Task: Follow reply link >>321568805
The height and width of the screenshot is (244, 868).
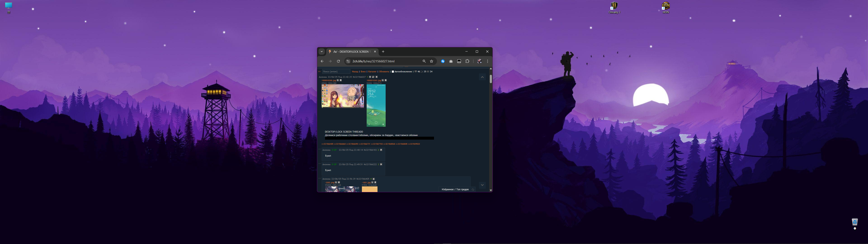Action: click(x=402, y=144)
